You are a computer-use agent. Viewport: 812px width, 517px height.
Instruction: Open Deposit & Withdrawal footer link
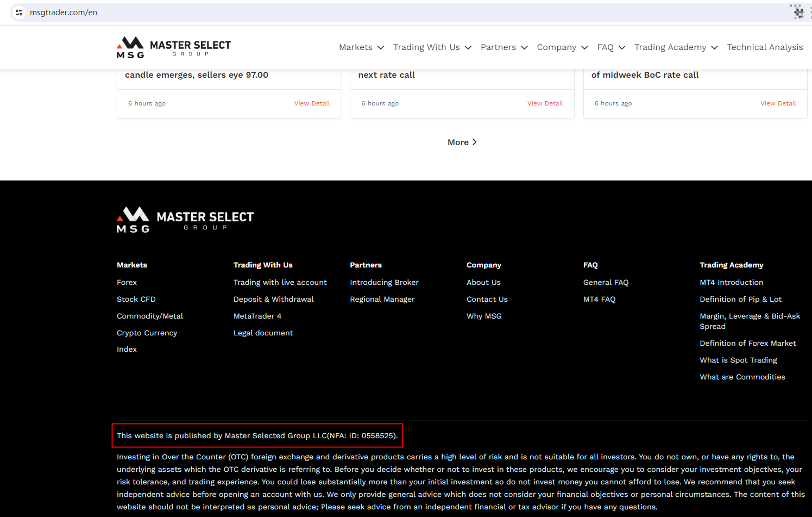(x=274, y=300)
